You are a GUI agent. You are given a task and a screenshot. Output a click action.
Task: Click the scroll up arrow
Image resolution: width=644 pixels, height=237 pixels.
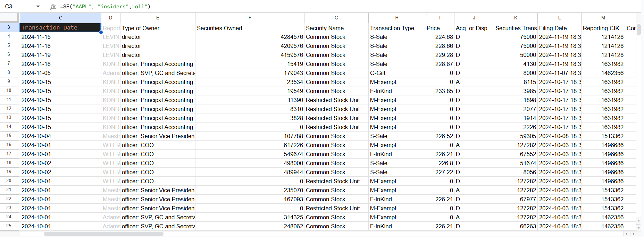click(639, 221)
